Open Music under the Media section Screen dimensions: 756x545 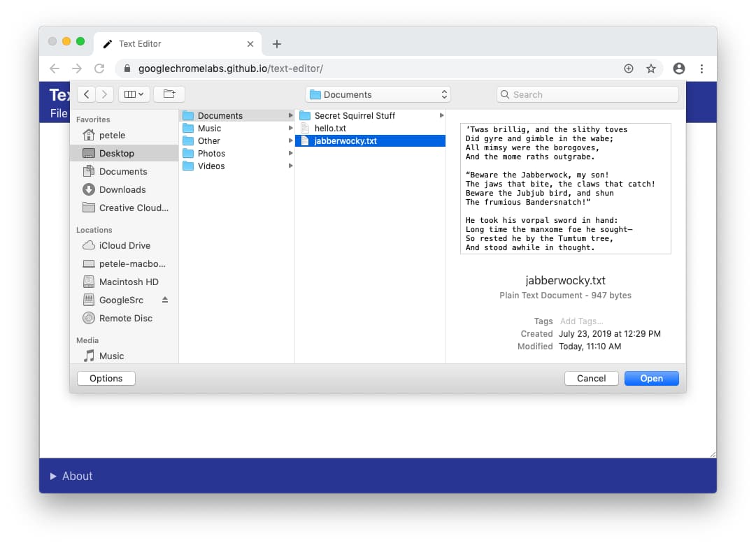point(111,356)
